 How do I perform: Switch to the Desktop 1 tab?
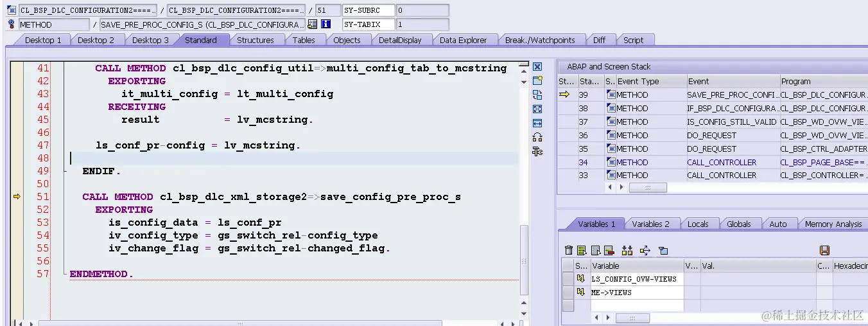point(43,40)
